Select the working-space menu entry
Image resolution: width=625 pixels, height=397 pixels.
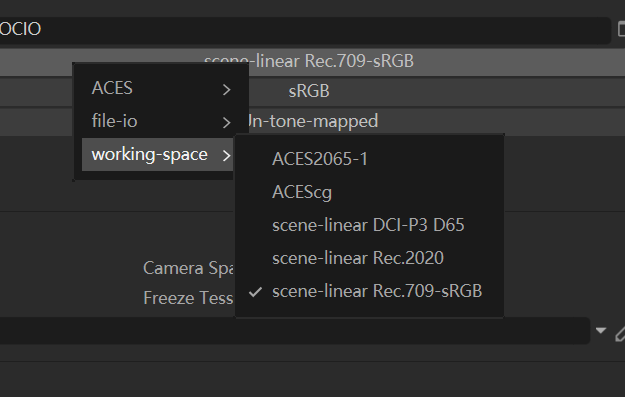(157, 155)
